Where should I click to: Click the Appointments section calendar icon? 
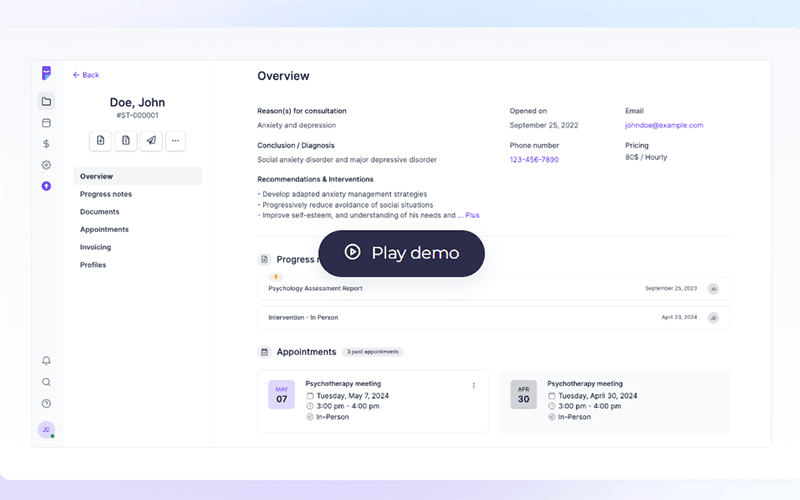(x=264, y=352)
